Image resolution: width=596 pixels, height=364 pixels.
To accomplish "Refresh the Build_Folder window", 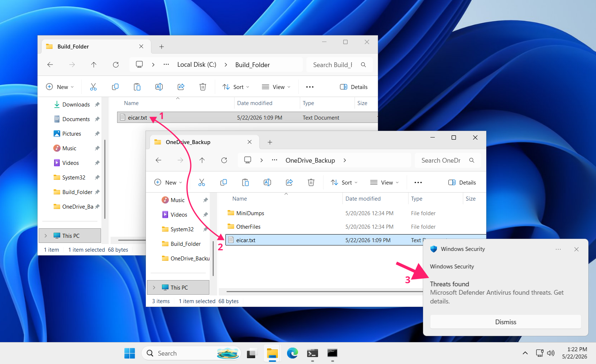I will (116, 65).
